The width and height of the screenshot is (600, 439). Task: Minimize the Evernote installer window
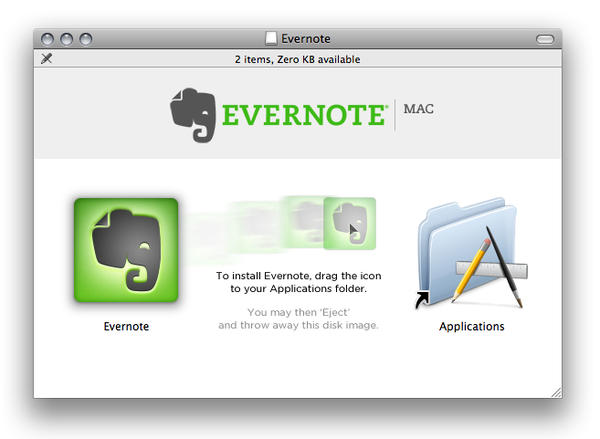(x=67, y=39)
